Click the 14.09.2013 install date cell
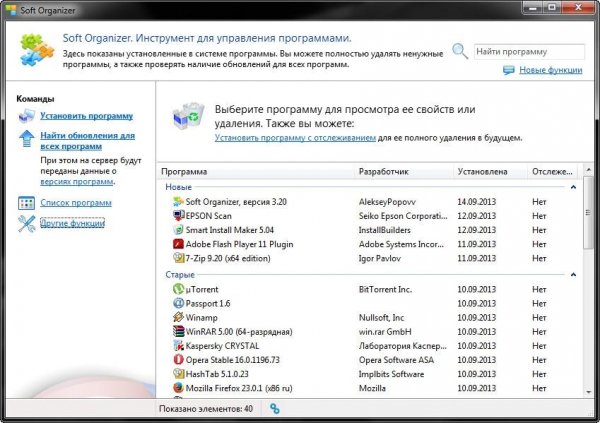Image resolution: width=600 pixels, height=423 pixels. click(476, 202)
